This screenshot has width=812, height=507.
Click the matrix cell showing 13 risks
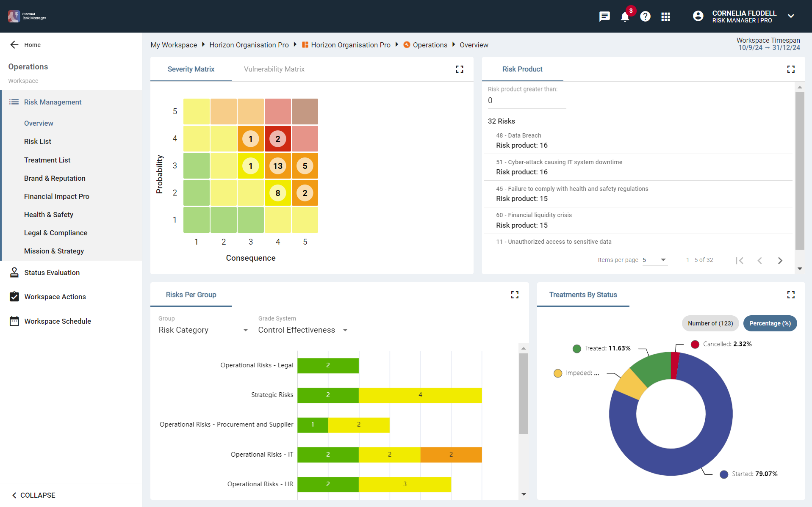point(278,166)
